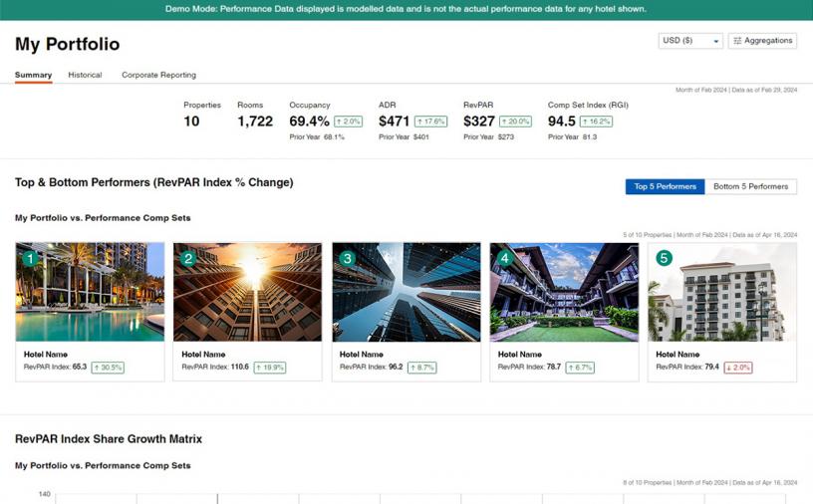This screenshot has height=504, width=813.
Task: Click the rank 3 badge on third hotel
Action: point(347,259)
